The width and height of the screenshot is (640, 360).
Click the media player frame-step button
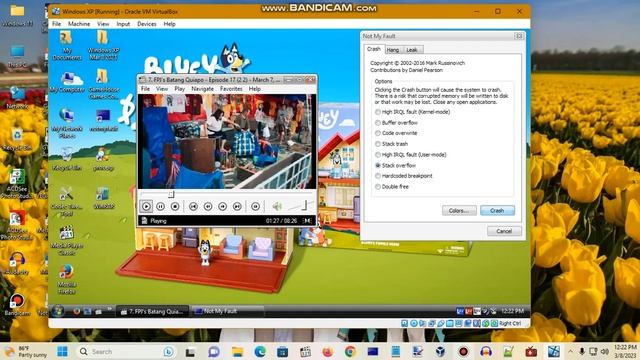(256, 207)
